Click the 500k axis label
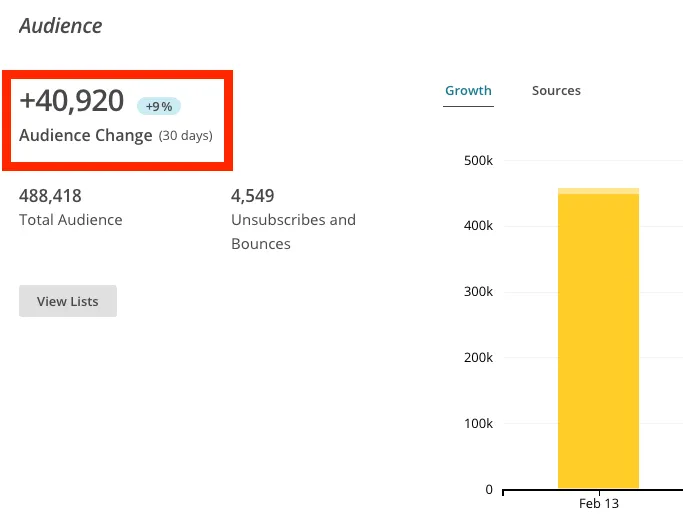 pyautogui.click(x=478, y=161)
